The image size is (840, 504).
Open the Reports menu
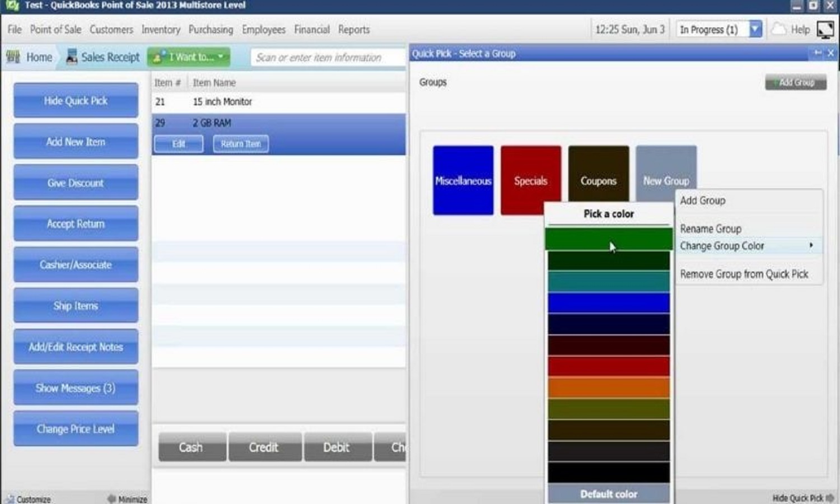coord(354,30)
